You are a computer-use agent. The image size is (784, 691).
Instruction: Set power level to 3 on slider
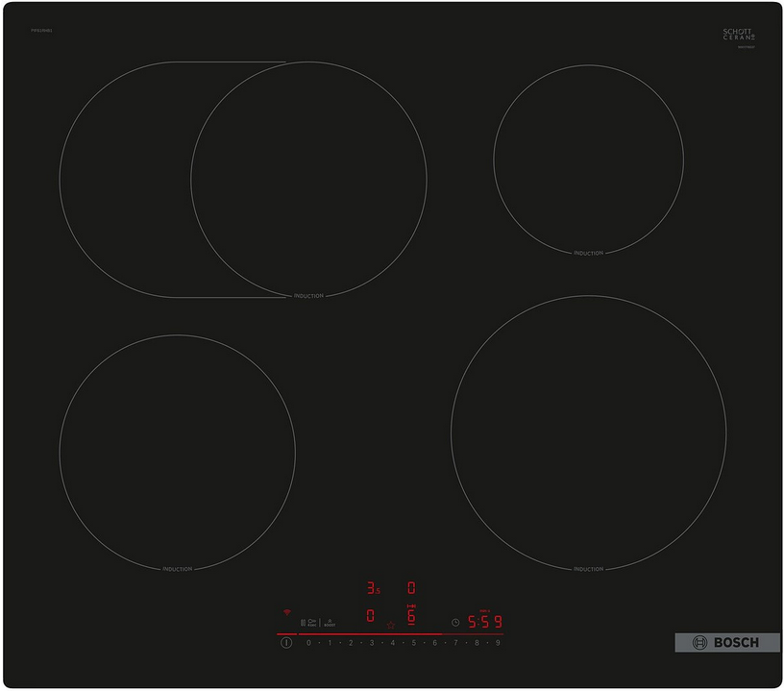click(x=372, y=642)
